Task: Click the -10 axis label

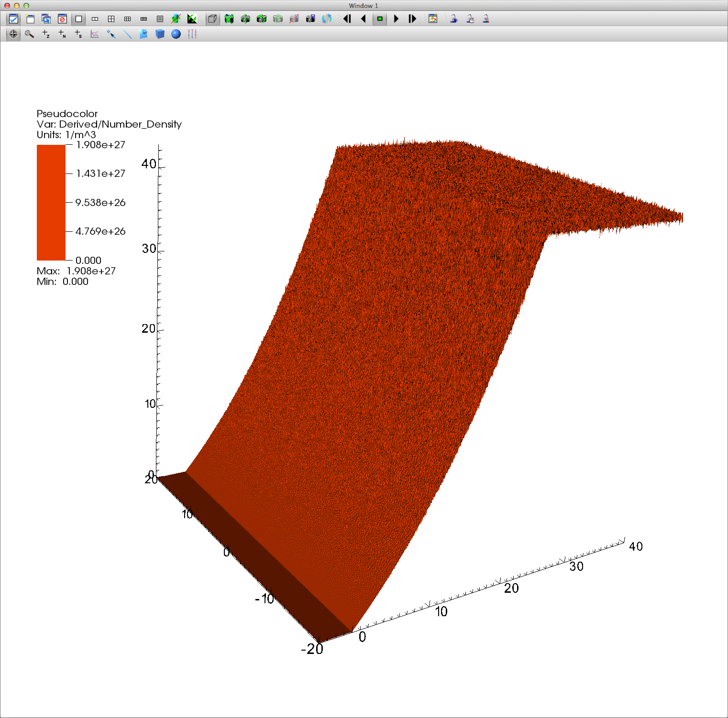Action: [x=265, y=599]
